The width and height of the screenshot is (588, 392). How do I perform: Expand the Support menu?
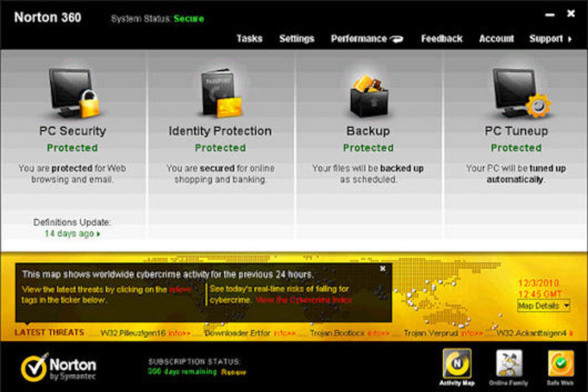(x=550, y=39)
